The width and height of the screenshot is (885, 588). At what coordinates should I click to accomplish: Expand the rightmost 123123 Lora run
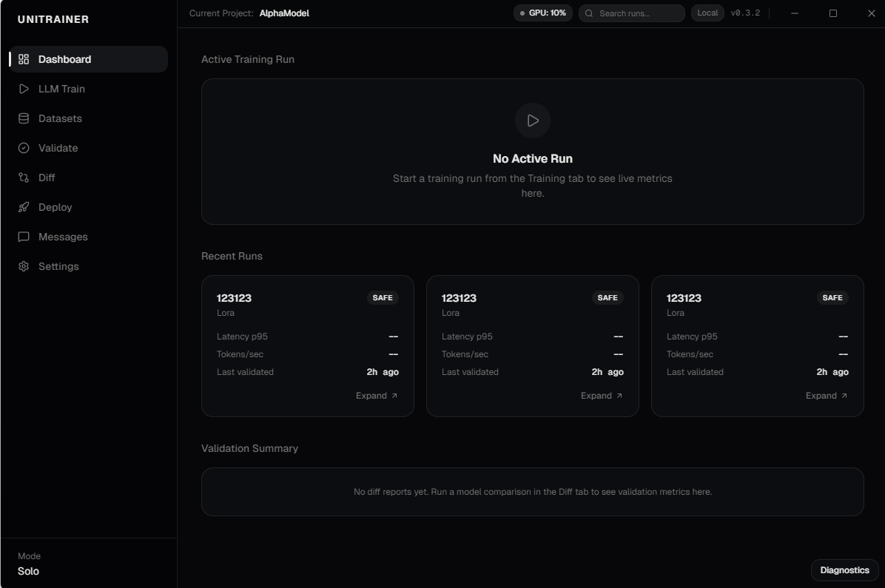[827, 395]
